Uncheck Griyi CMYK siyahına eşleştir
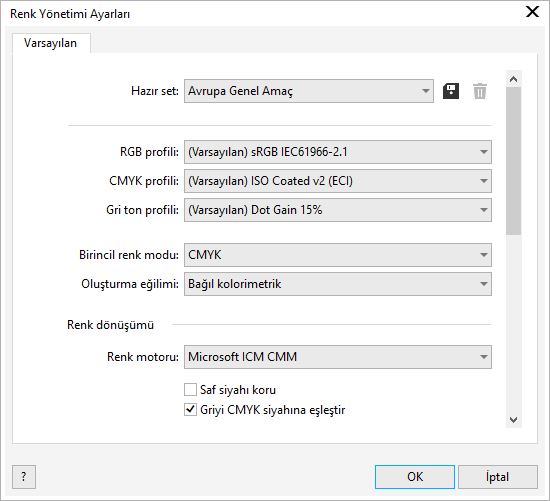Screen dimensions: 550x501 190,409
